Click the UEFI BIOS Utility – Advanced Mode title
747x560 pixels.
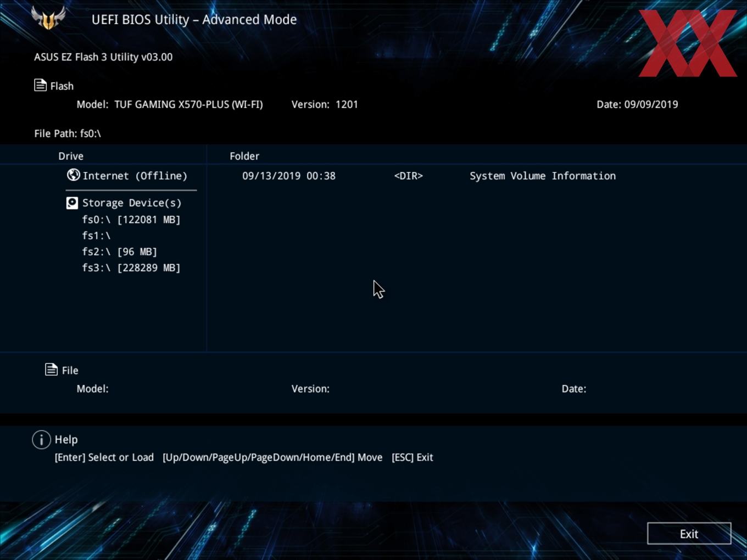(x=194, y=19)
